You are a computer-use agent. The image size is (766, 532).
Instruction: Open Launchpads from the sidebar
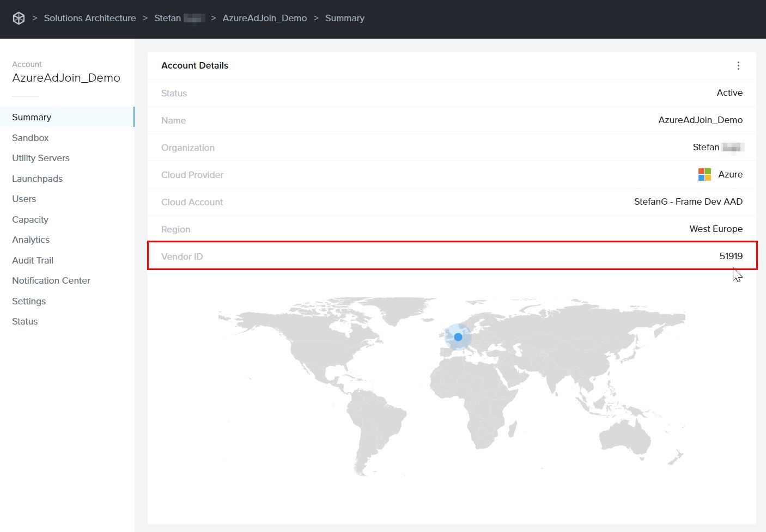pyautogui.click(x=37, y=179)
